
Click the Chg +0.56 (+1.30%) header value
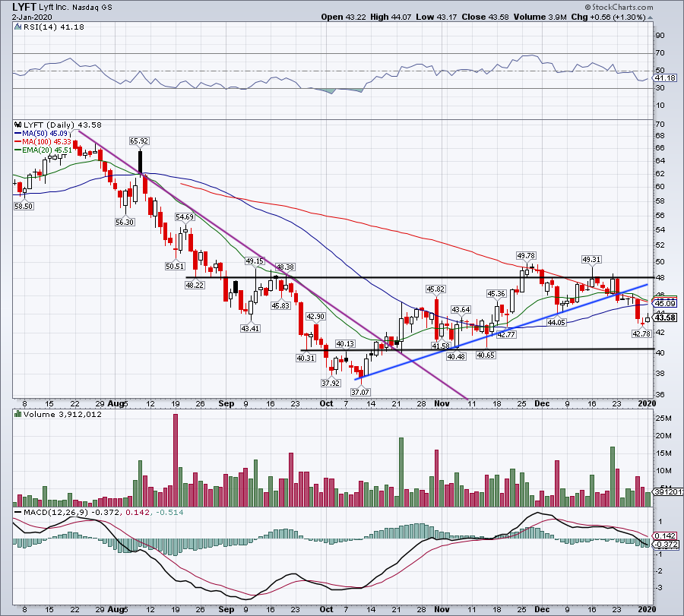pyautogui.click(x=608, y=17)
